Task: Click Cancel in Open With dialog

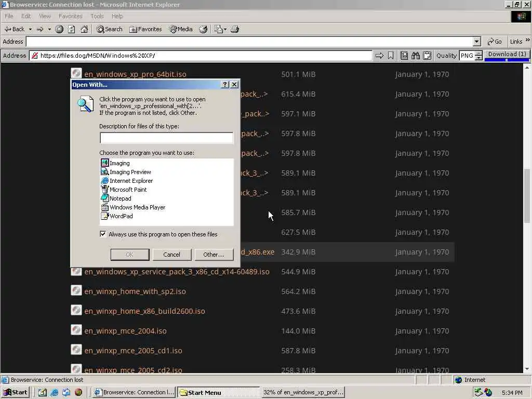Action: (x=171, y=255)
